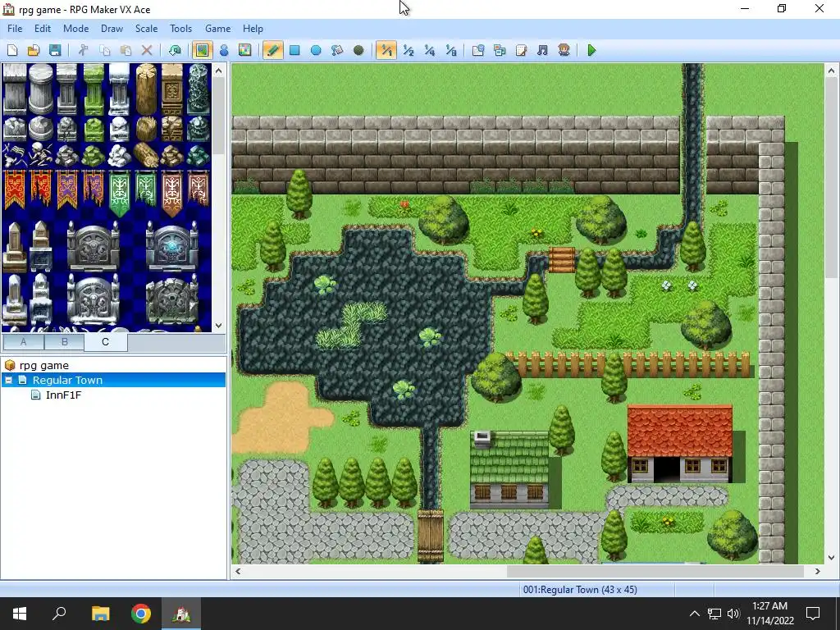Select the Regular Town map
Image resolution: width=840 pixels, height=630 pixels.
[x=67, y=380]
